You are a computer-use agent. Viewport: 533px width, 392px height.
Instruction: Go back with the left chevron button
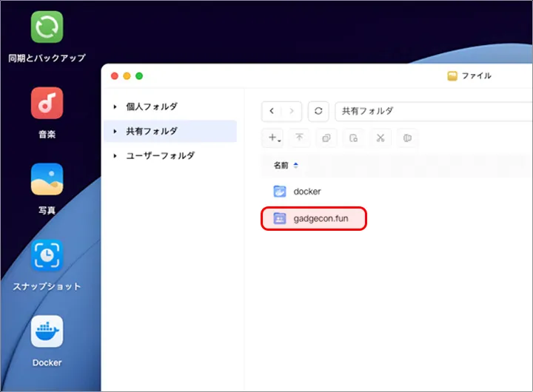pos(272,111)
